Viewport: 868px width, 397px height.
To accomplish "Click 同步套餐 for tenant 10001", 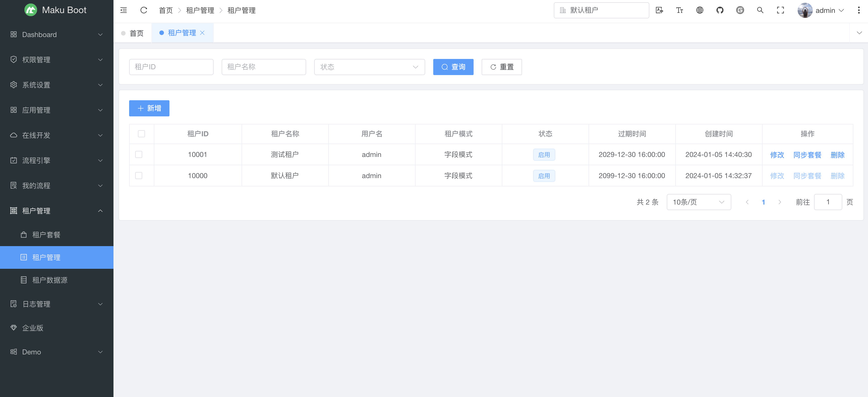I will (807, 155).
